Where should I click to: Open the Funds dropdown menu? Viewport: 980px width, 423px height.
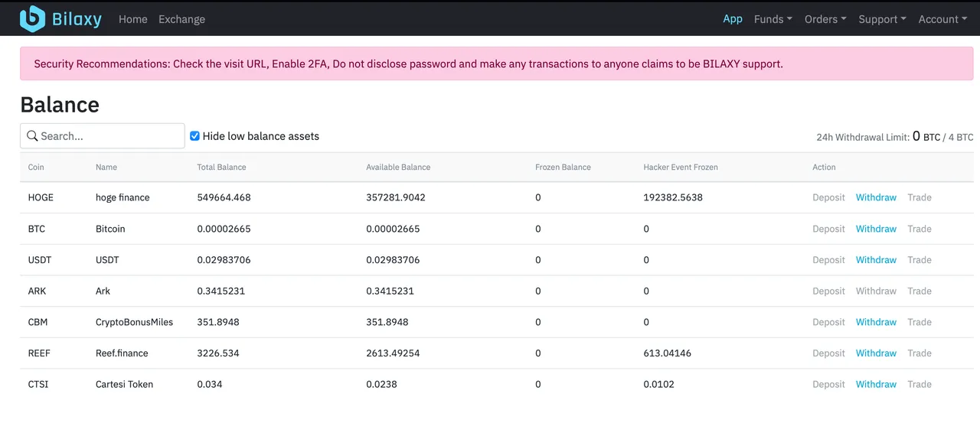point(773,19)
